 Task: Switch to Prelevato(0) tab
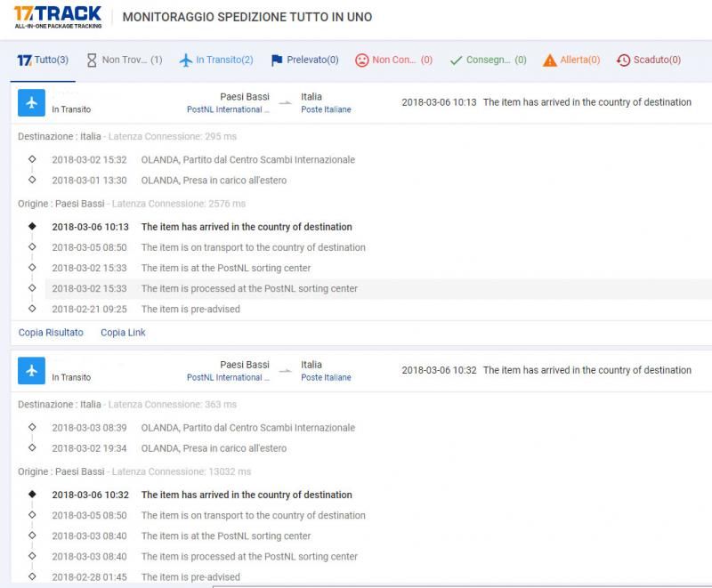pos(304,60)
